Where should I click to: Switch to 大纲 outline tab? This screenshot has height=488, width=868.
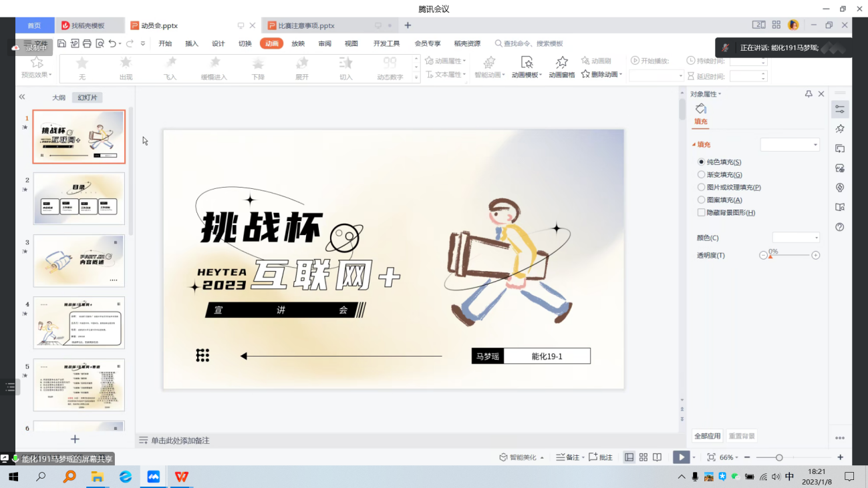pyautogui.click(x=59, y=97)
